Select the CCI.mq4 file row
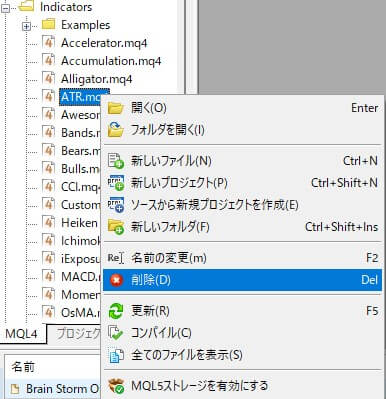Screen dimensions: 386x399 pyautogui.click(x=80, y=187)
